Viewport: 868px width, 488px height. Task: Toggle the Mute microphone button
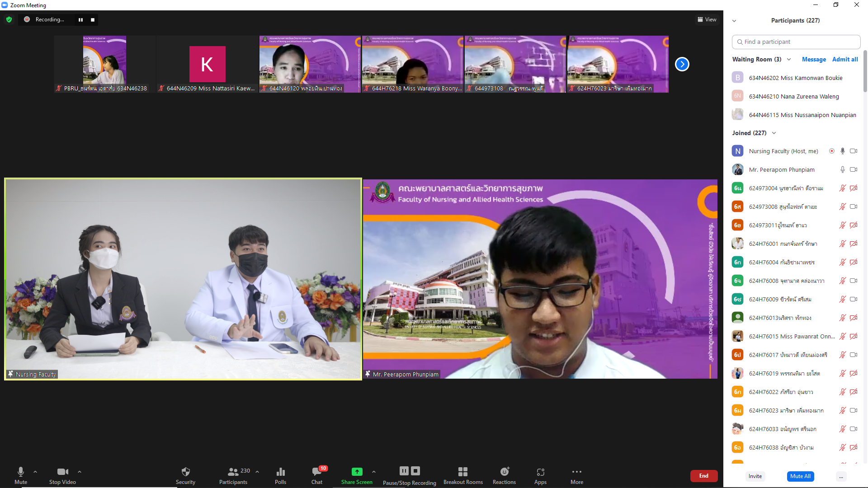21,472
